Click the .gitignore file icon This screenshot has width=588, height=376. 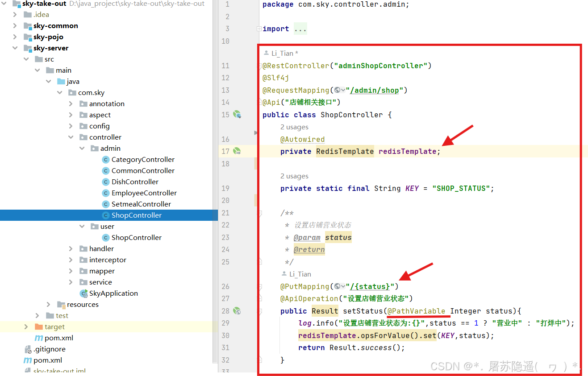(x=28, y=349)
